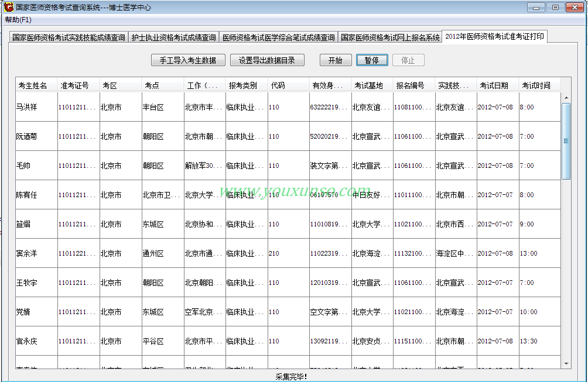Click 考区 column header
Screen dimensions: 588x382
coord(121,85)
